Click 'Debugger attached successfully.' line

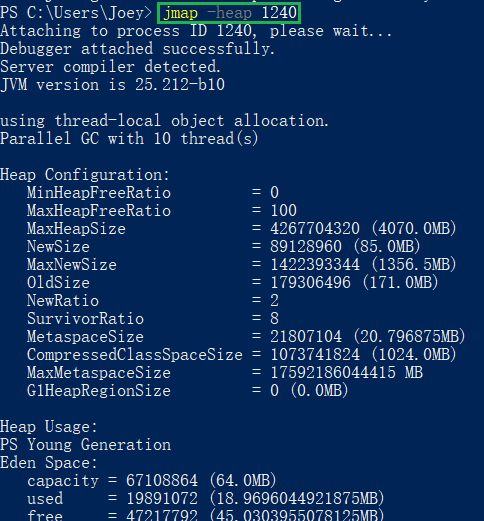point(138,49)
